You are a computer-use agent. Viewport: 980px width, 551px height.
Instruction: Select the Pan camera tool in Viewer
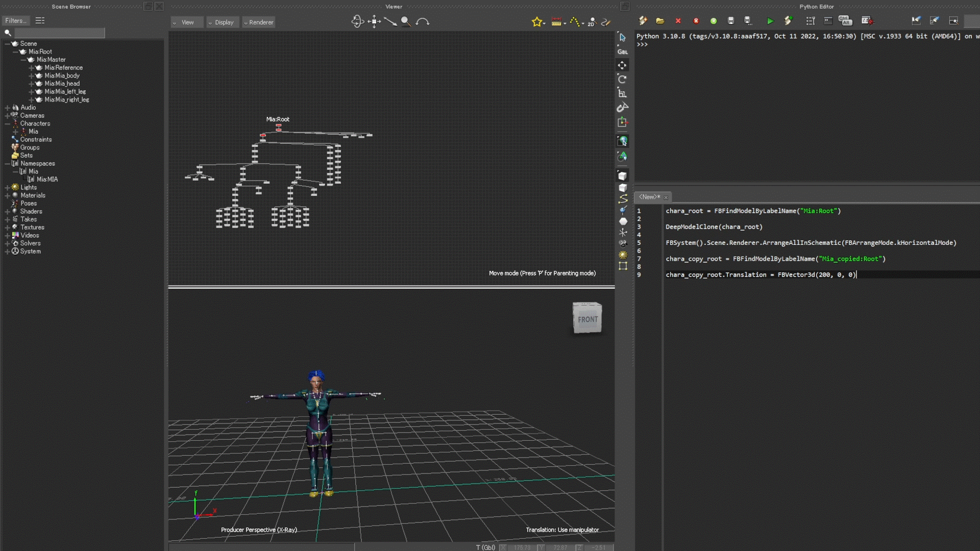pos(374,21)
